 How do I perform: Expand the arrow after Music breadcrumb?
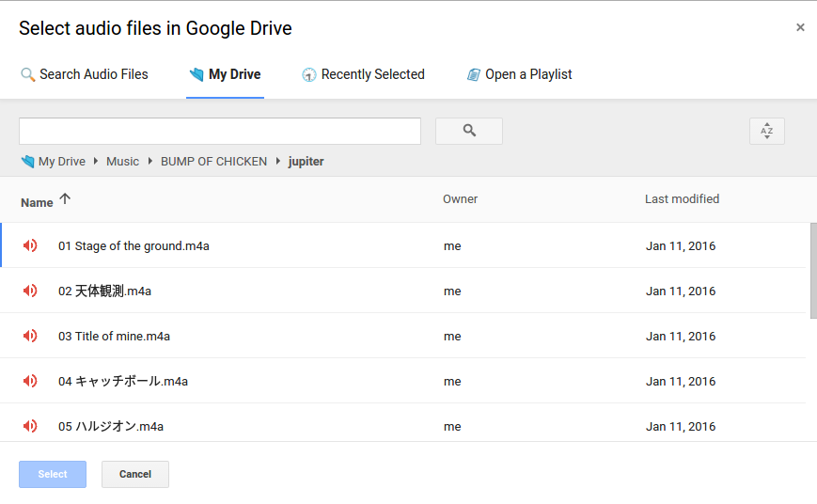pyautogui.click(x=150, y=161)
